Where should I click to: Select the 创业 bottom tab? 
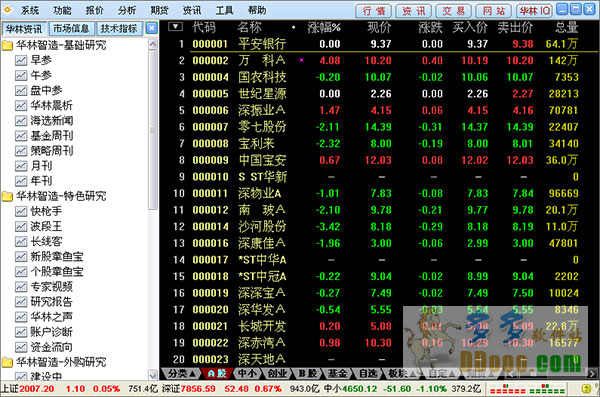277,373
